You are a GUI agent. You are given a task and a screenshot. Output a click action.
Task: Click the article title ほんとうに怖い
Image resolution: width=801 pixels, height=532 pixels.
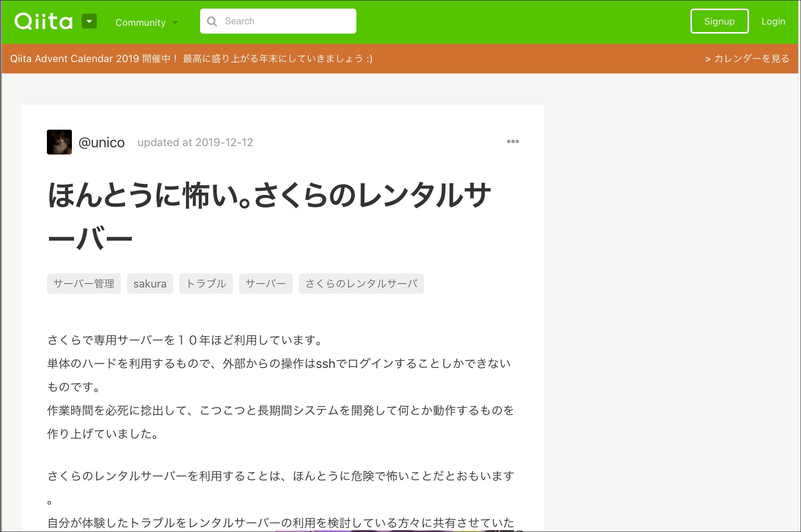coord(269,216)
